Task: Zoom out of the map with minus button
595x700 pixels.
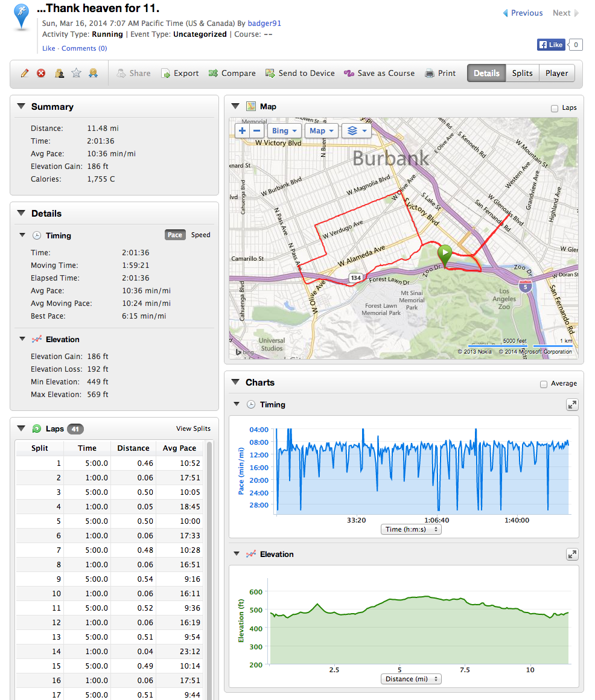Action: tap(256, 131)
